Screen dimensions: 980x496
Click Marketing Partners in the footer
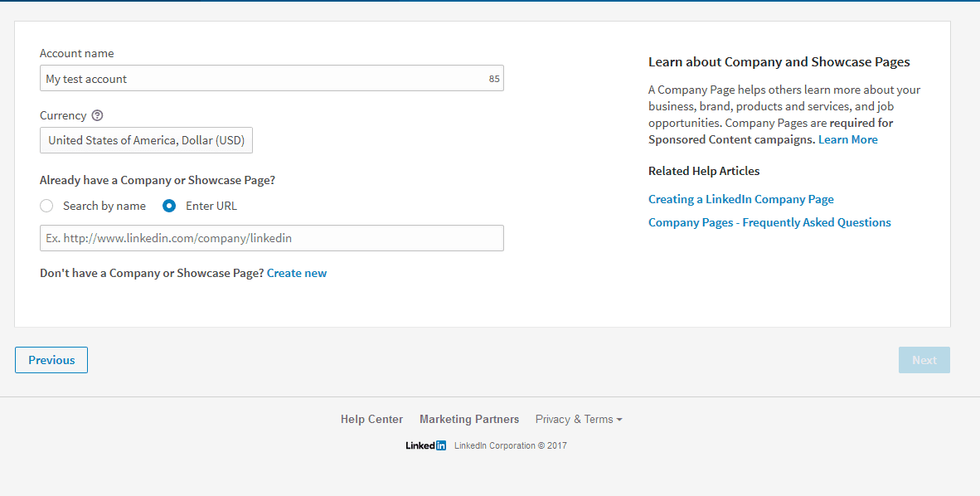tap(469, 419)
